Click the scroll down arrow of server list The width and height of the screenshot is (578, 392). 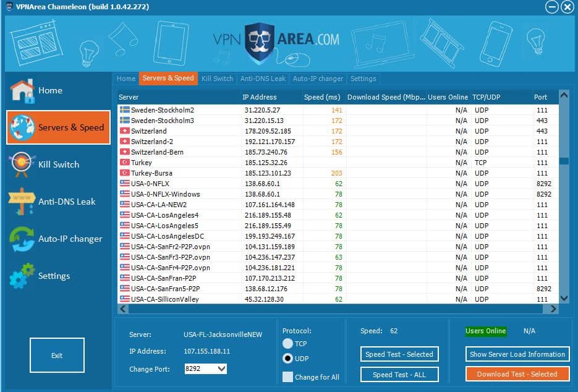564,298
